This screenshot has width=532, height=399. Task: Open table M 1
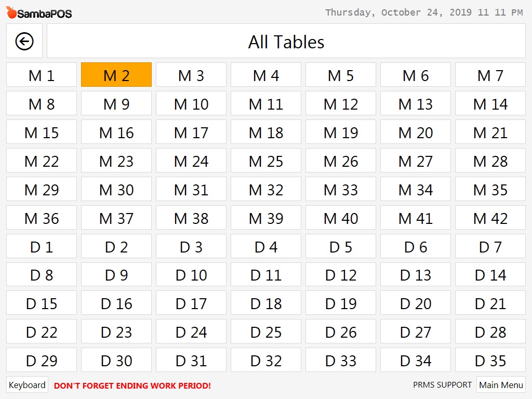[x=41, y=75]
